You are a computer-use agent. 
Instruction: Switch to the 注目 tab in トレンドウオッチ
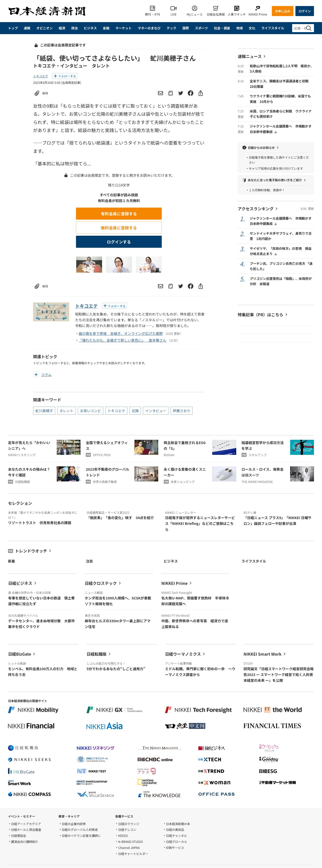tap(89, 561)
